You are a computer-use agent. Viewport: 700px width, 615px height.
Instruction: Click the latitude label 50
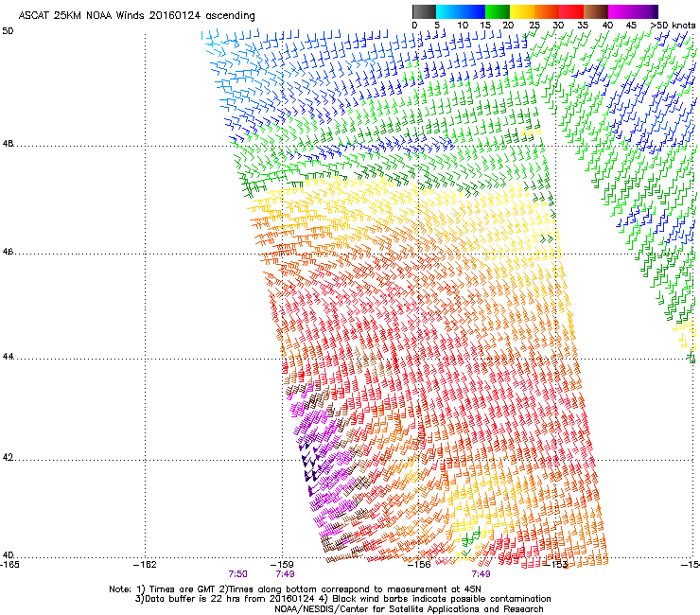click(x=8, y=31)
